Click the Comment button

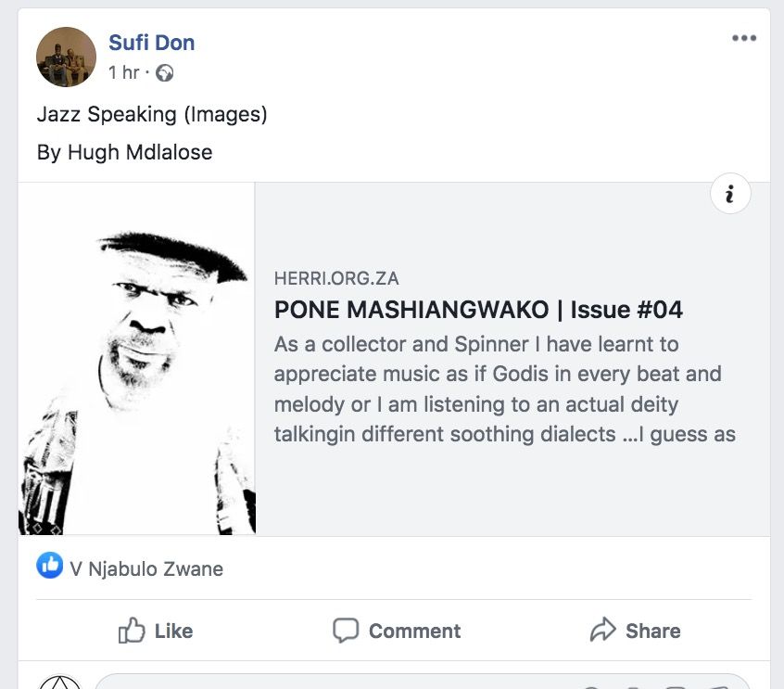[397, 631]
